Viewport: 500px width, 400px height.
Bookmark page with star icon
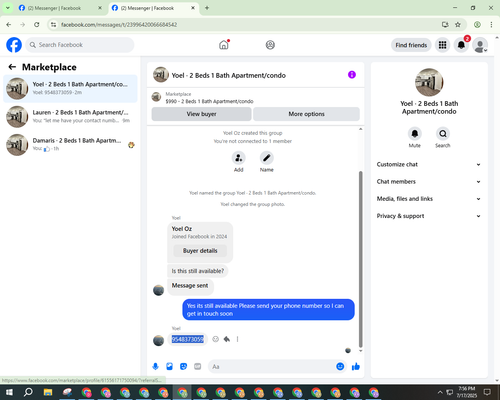click(x=458, y=24)
